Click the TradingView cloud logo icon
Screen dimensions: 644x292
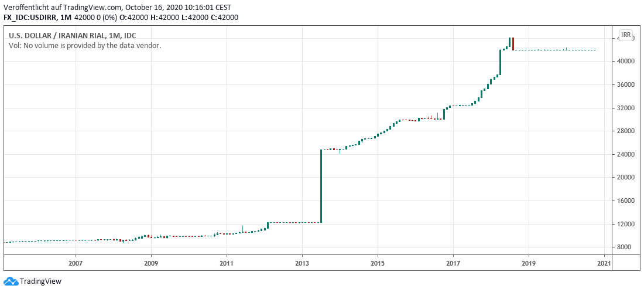tap(11, 281)
